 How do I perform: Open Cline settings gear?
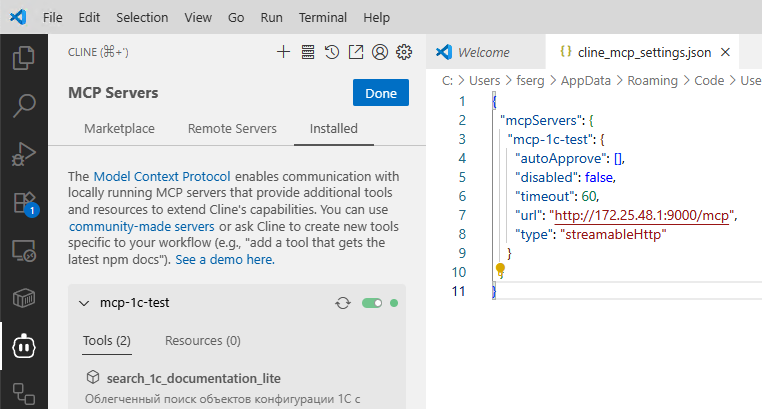point(404,52)
